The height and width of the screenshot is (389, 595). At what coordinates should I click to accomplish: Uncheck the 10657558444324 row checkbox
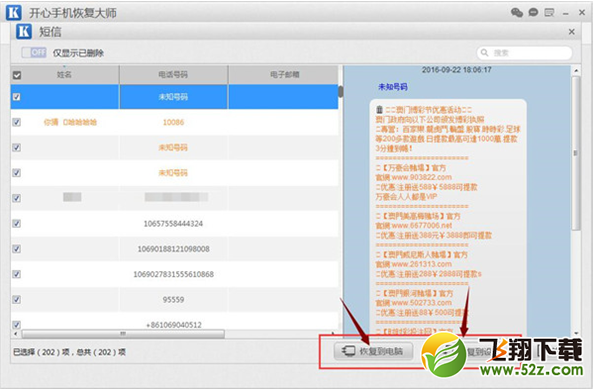point(17,224)
